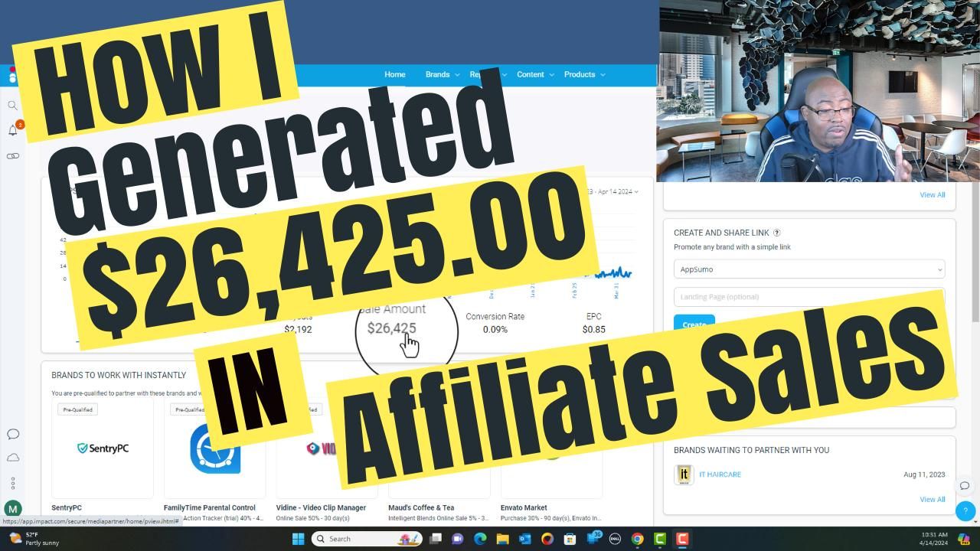Open the AppSumo brand selection dropdown
Screen dimensions: 980x551
click(808, 269)
